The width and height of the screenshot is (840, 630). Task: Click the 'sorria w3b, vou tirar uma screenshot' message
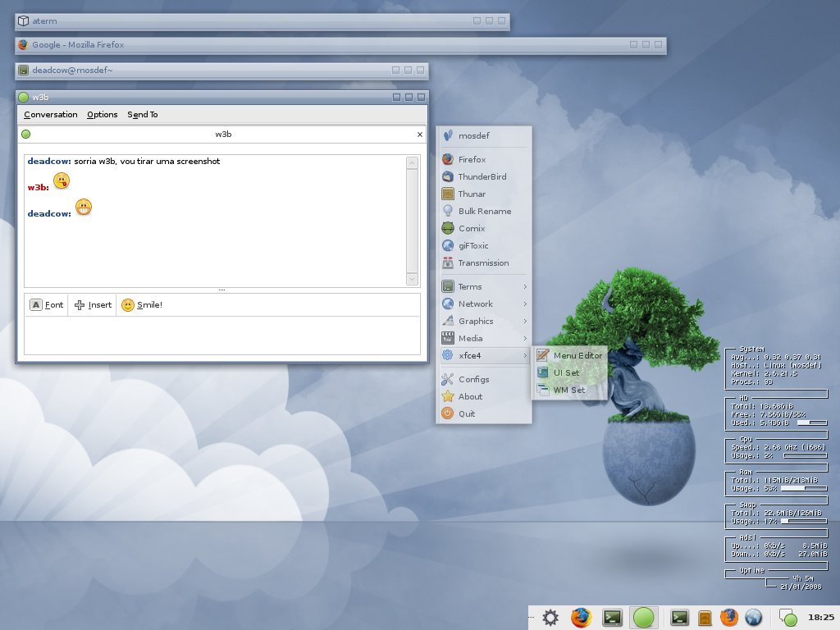(147, 162)
